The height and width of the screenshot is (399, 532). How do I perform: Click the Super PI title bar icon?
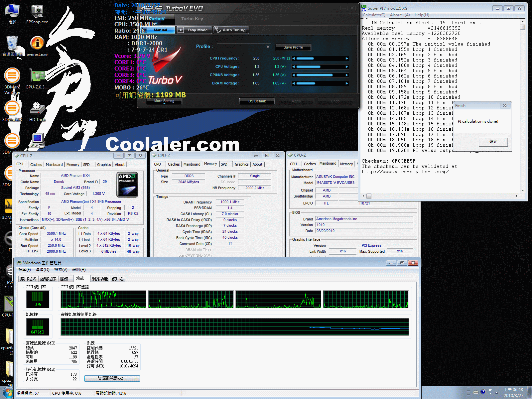point(364,8)
